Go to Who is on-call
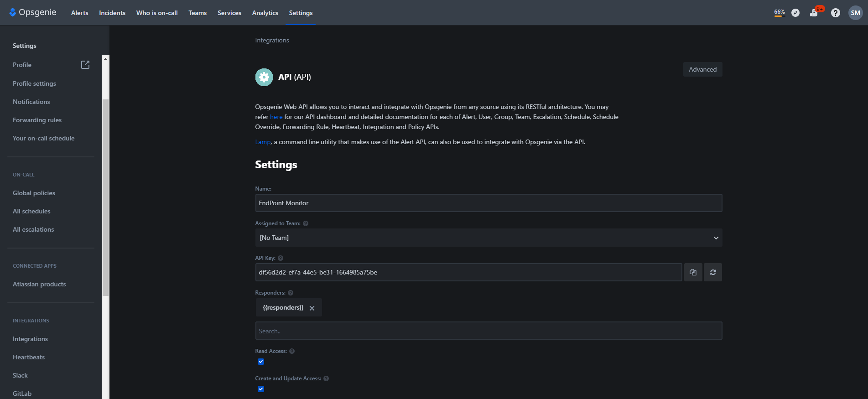The image size is (868, 399). [x=157, y=13]
